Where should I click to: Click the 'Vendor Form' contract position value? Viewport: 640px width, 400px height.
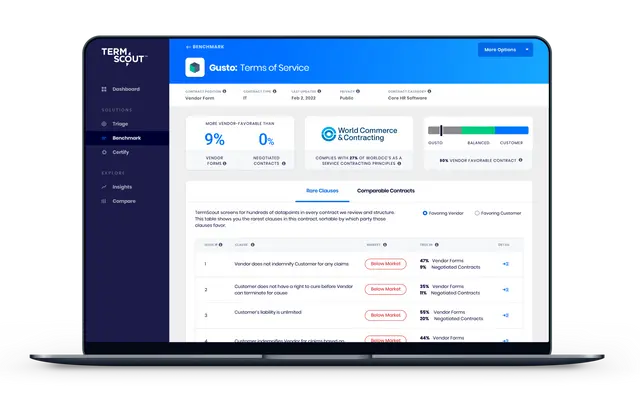point(200,98)
